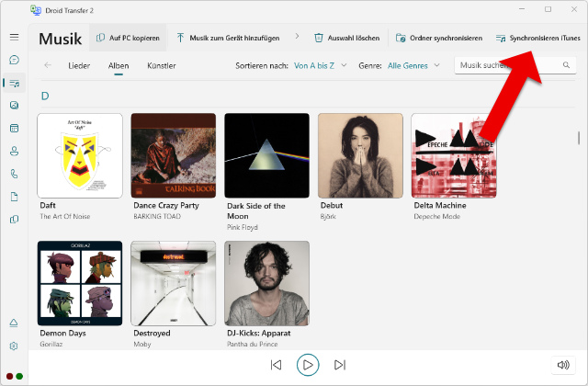Open the hamburger navigation menu

15,37
